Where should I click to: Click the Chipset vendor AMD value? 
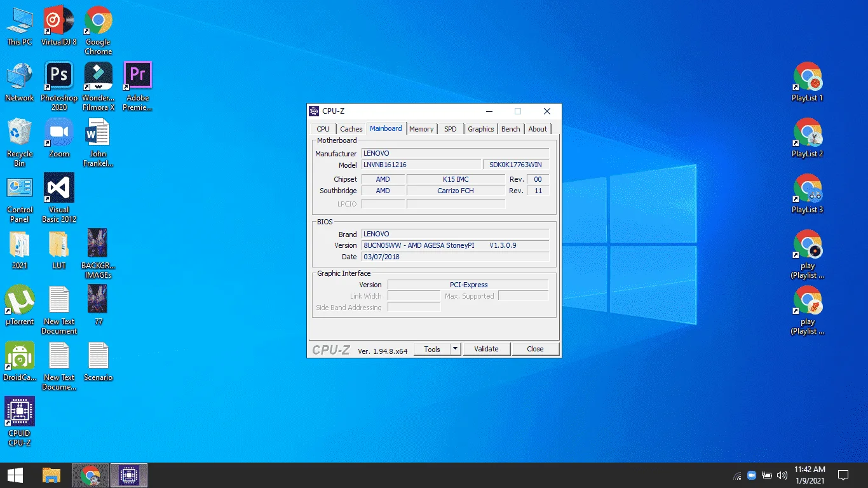383,179
